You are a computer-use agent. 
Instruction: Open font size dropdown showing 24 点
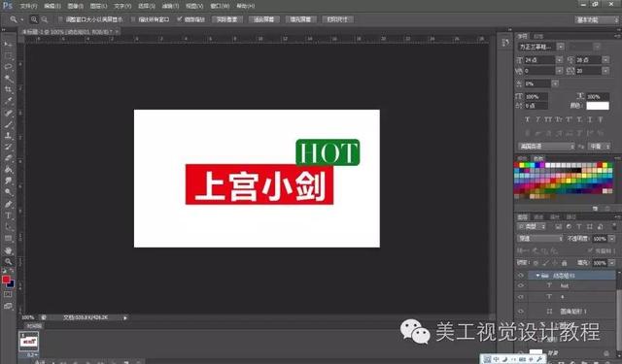(560, 60)
